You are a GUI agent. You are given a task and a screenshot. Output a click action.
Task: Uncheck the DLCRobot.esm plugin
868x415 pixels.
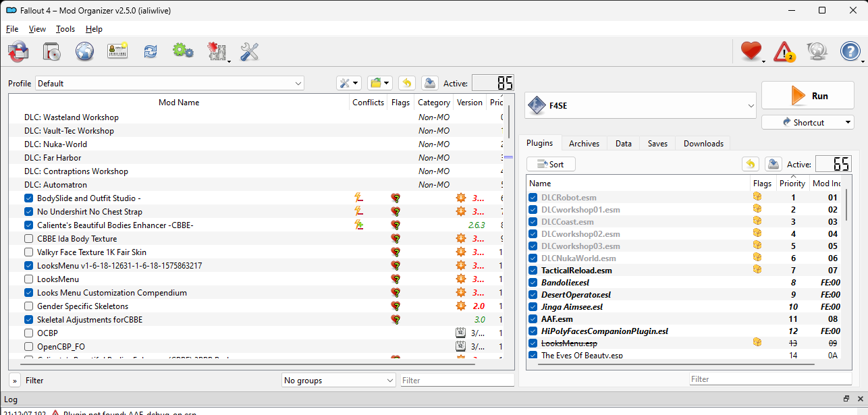click(x=533, y=197)
